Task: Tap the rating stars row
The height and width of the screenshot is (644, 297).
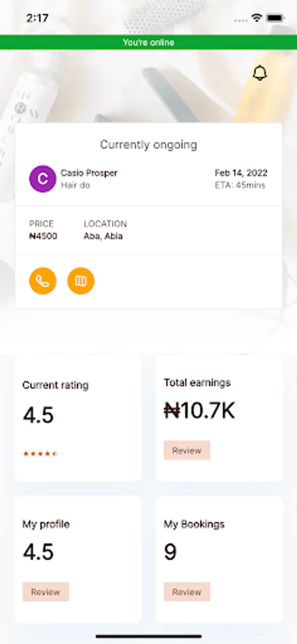Action: tap(40, 454)
